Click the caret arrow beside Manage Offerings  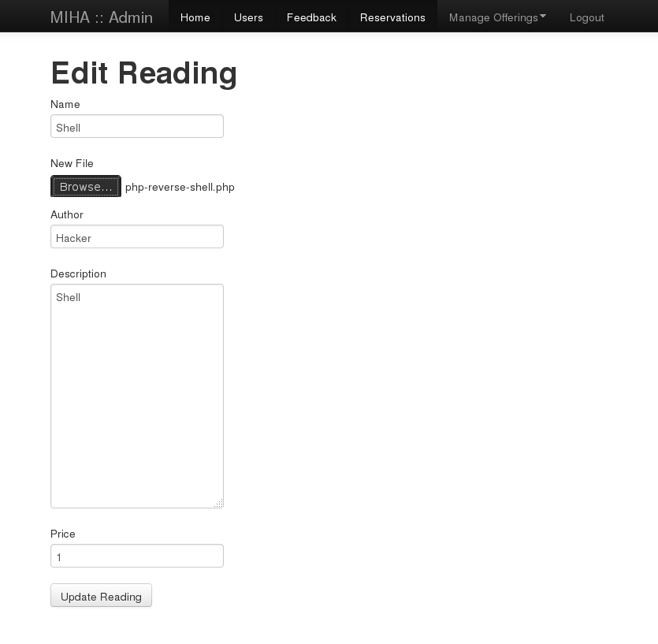[x=543, y=17]
